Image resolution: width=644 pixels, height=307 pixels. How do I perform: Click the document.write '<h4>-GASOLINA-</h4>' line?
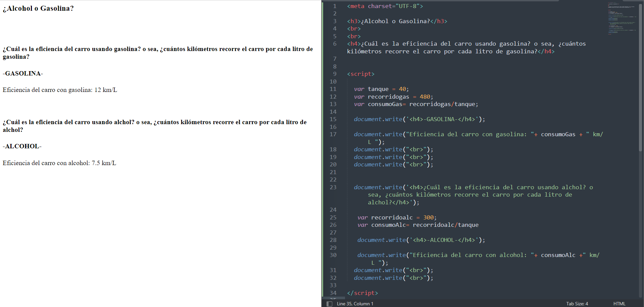(419, 119)
